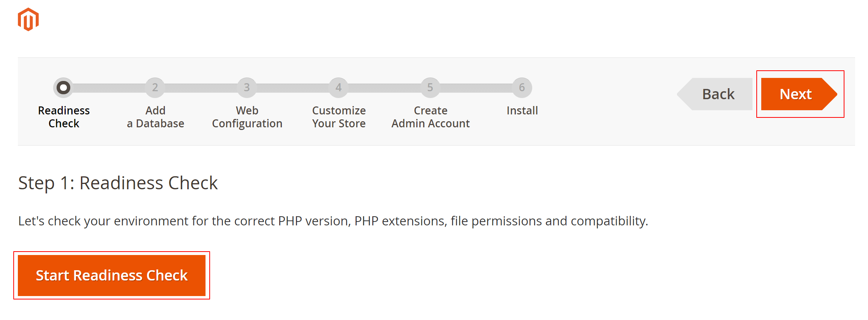Viewport: 868px width, 320px height.
Task: Select step 3 circle in wizard
Action: pyautogui.click(x=247, y=88)
